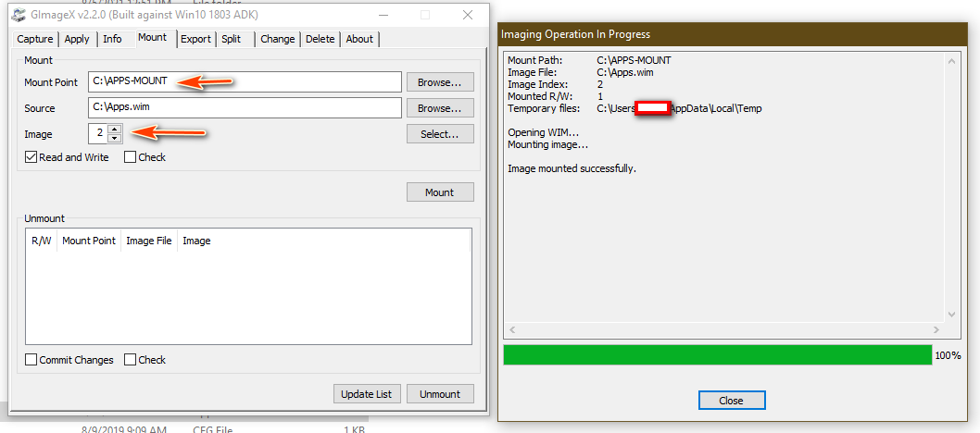980x433 pixels.
Task: Open the Info tab
Action: (112, 39)
